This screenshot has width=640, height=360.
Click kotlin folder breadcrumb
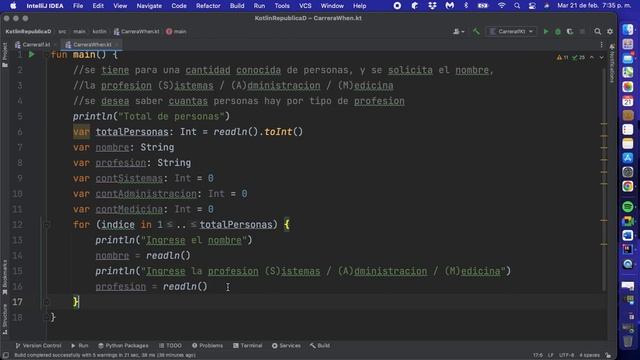pyautogui.click(x=99, y=31)
